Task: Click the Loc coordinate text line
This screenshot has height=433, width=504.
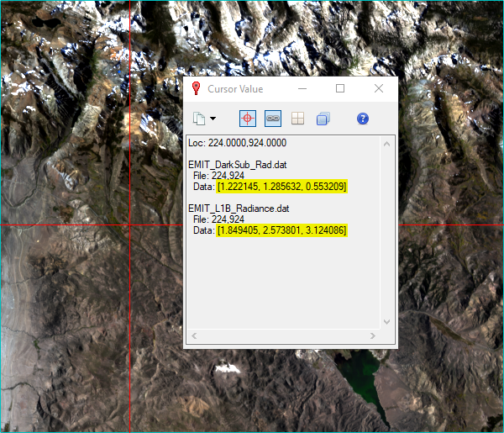Action: 238,143
